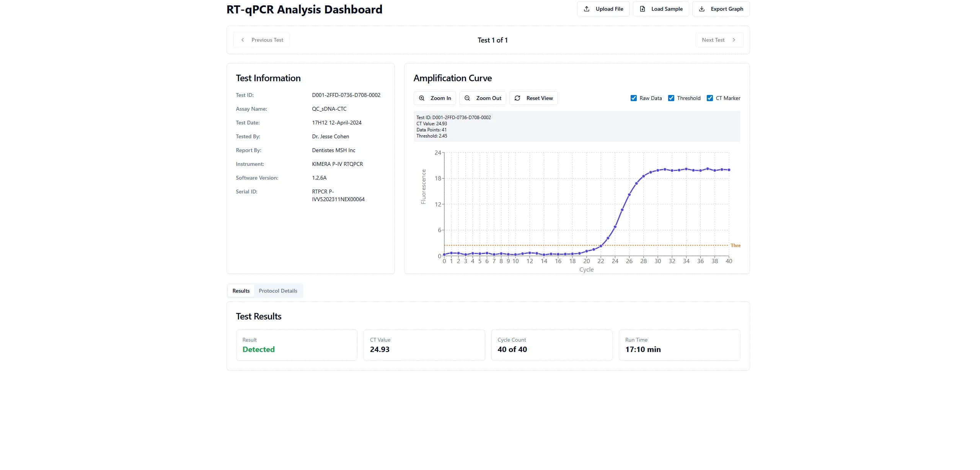The width and height of the screenshot is (980, 470).
Task: Click the left chevron by Previous Test
Action: pos(243,40)
